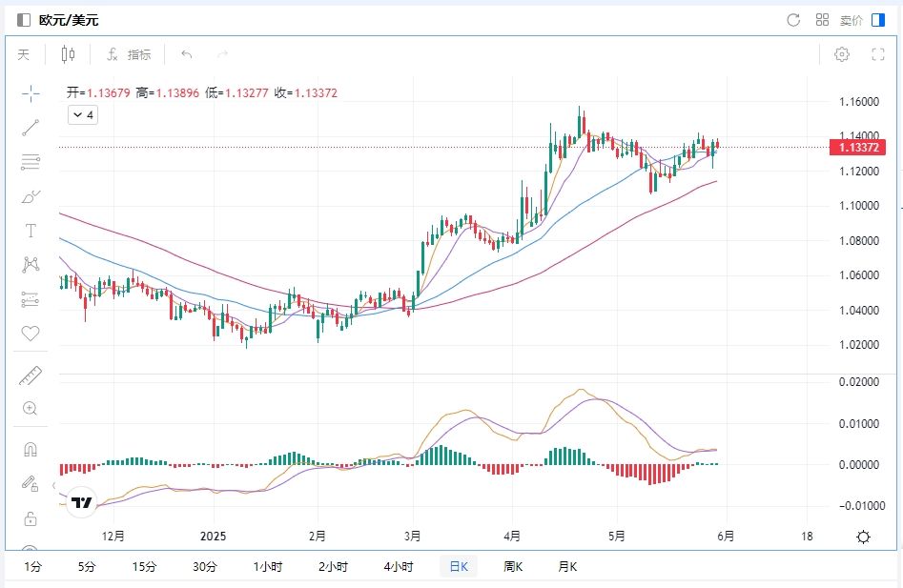The height and width of the screenshot is (588, 903).
Task: Toggle the blue panel switch beside 卖价
Action: click(x=878, y=20)
